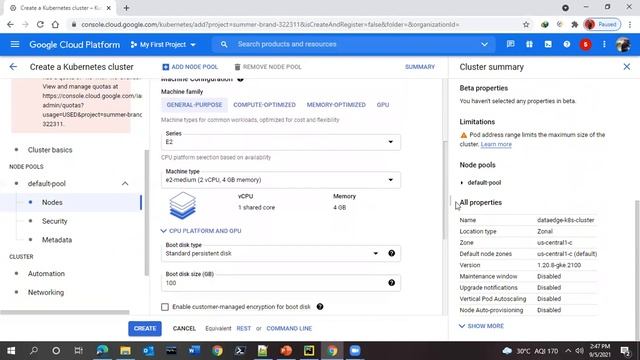Collapse the default-pool node pool
Screen dimensions: 640x360
point(125,184)
